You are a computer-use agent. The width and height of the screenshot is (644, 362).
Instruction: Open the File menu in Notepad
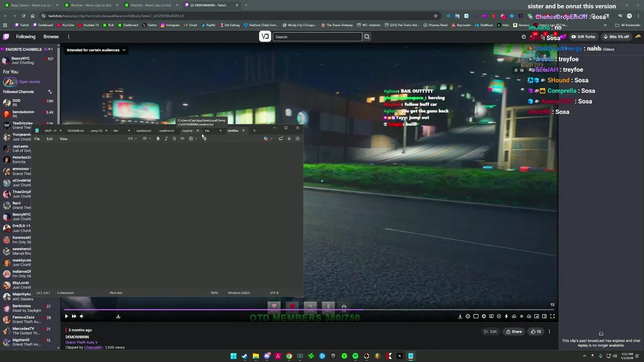click(x=37, y=139)
